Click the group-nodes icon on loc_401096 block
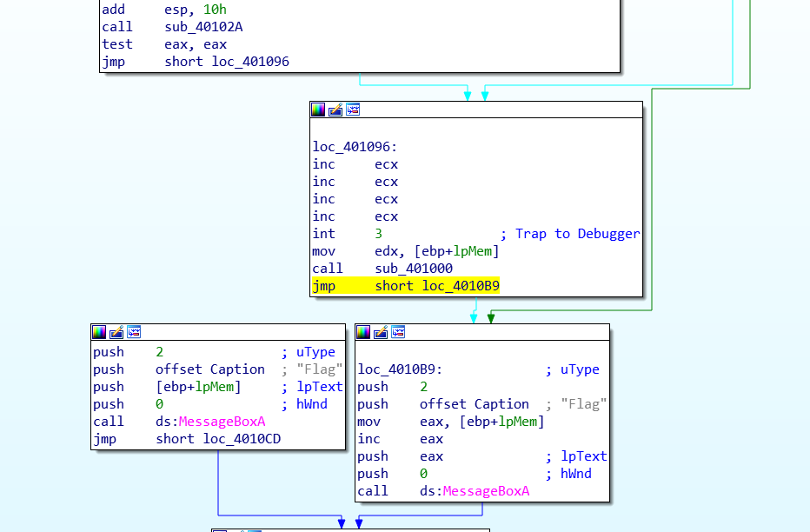The image size is (810, 532). click(x=354, y=110)
